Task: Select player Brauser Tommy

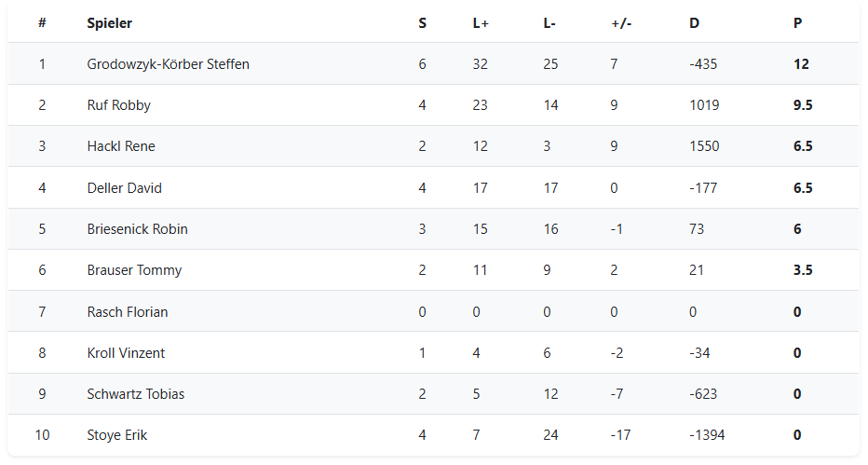Action: click(134, 270)
